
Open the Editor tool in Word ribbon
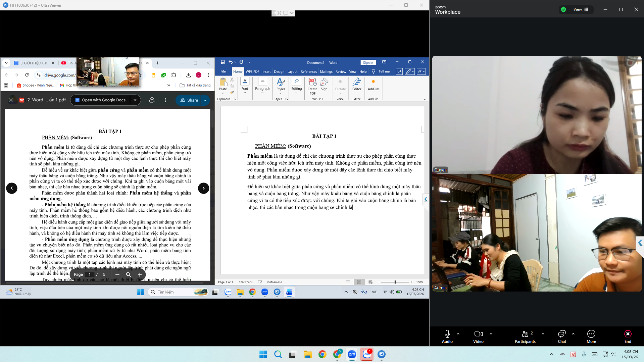(x=356, y=85)
